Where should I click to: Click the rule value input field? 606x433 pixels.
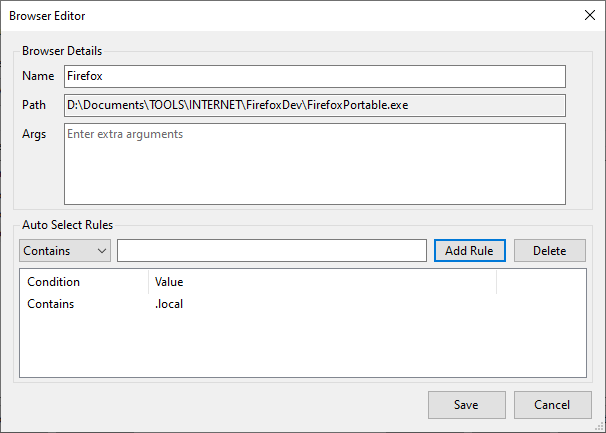click(x=272, y=250)
